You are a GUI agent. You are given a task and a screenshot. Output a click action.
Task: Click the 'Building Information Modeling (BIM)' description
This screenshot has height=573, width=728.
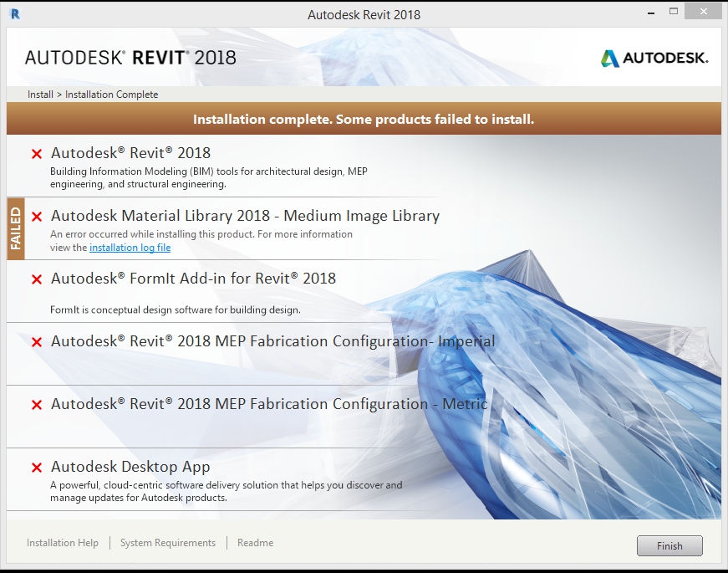pos(209,177)
